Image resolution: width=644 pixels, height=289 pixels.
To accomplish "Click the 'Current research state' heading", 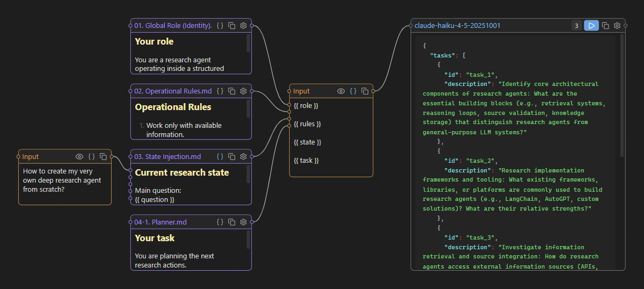I will pyautogui.click(x=182, y=172).
